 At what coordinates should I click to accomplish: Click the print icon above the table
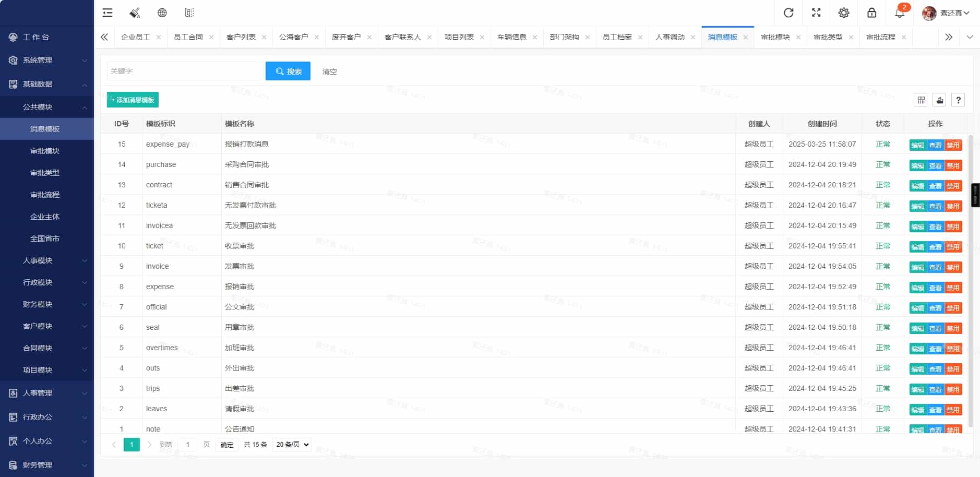(939, 100)
